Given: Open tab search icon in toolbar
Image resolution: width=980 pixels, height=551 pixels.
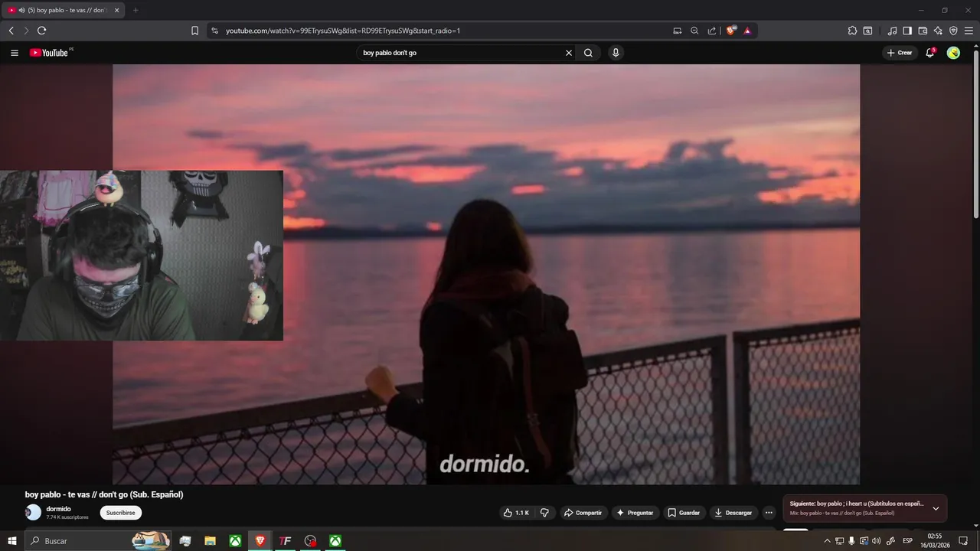Looking at the screenshot, I should click(x=867, y=31).
